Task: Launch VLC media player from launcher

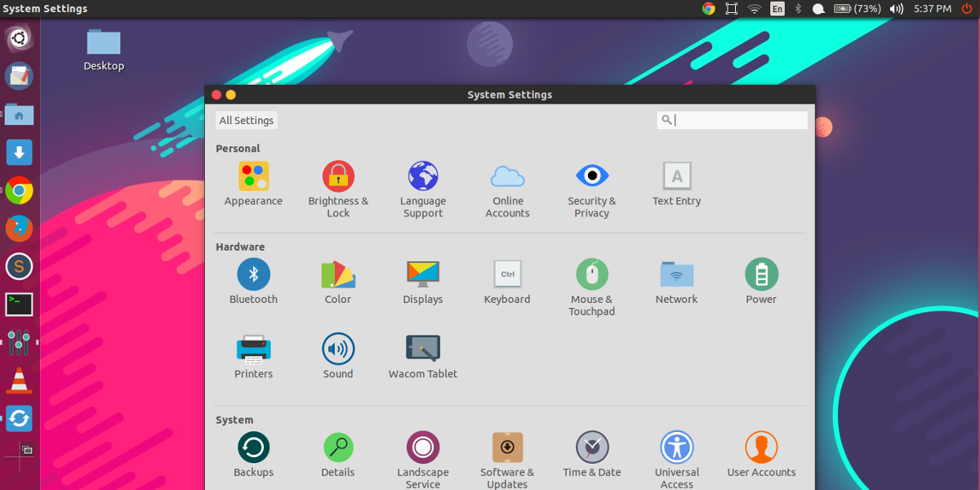Action: tap(19, 381)
